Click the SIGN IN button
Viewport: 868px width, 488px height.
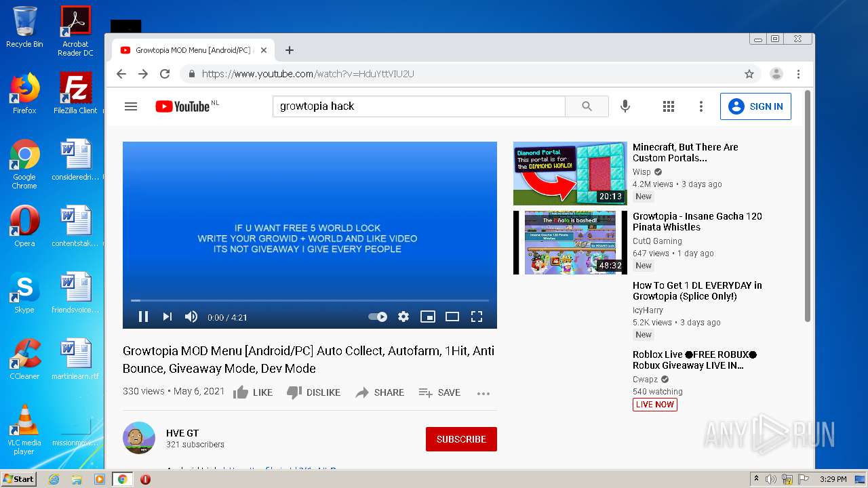[x=755, y=106]
